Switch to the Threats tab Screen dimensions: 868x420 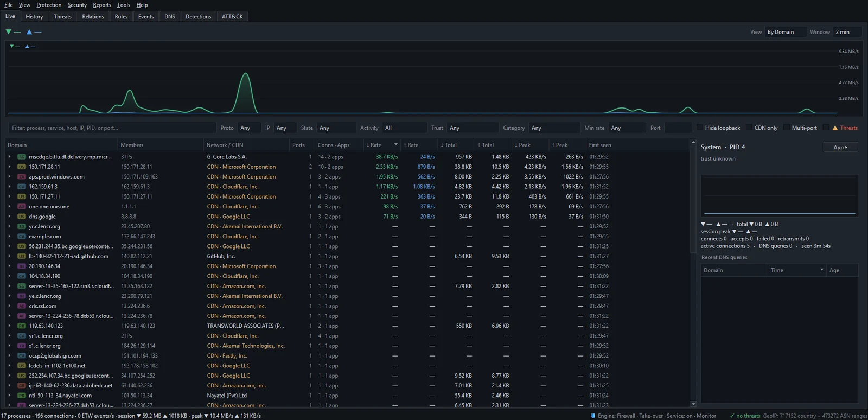[x=62, y=17]
